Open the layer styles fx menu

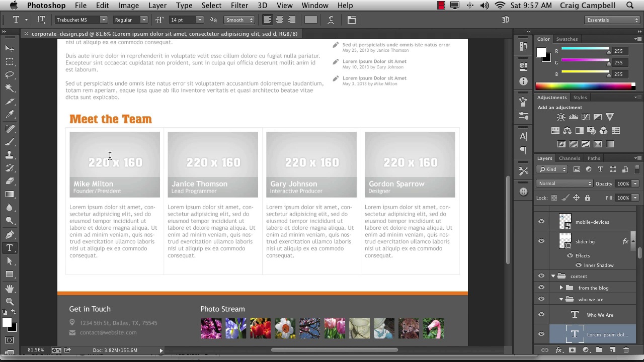(x=558, y=350)
